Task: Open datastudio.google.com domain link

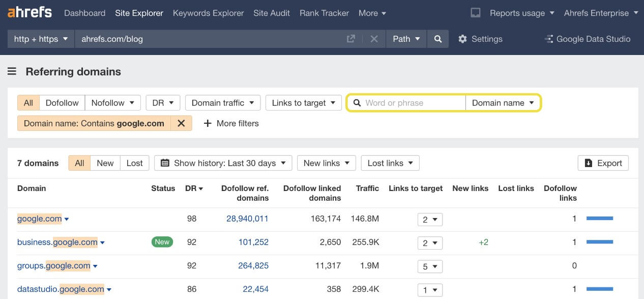Action: tap(61, 289)
